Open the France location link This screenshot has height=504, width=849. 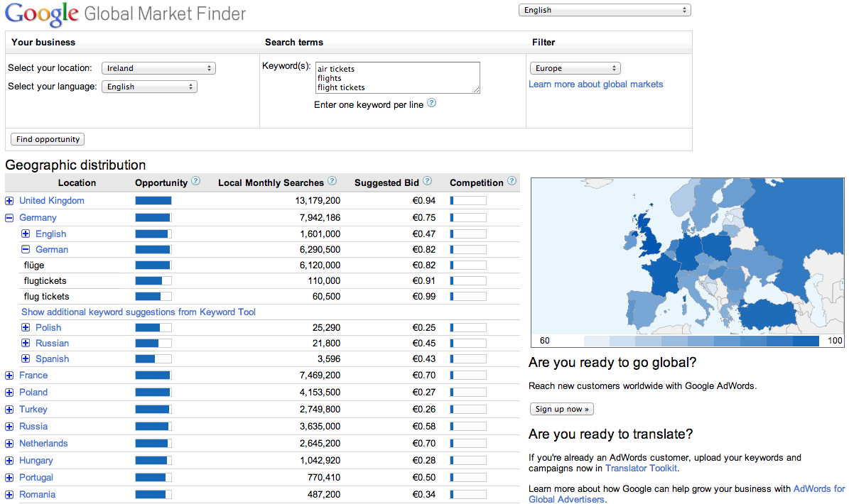(x=33, y=376)
